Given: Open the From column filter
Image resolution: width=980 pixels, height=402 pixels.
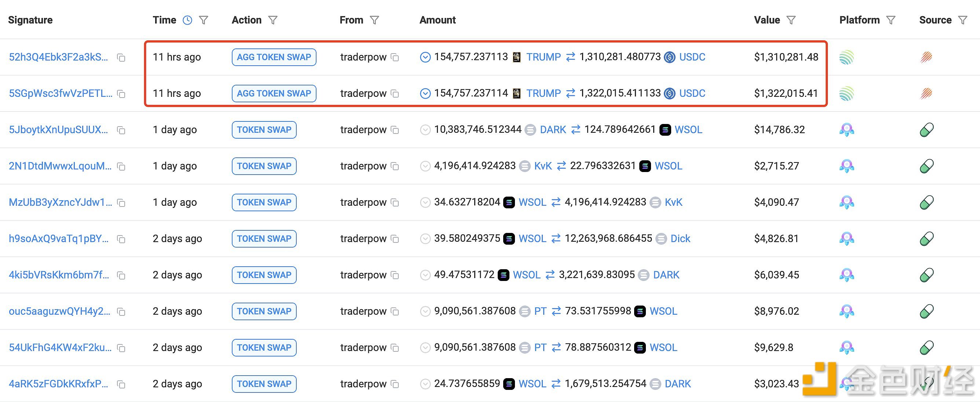Looking at the screenshot, I should pyautogui.click(x=374, y=20).
